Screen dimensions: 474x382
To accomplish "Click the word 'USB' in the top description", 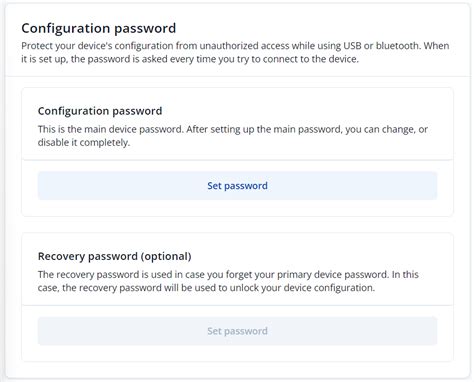I will click(352, 45).
